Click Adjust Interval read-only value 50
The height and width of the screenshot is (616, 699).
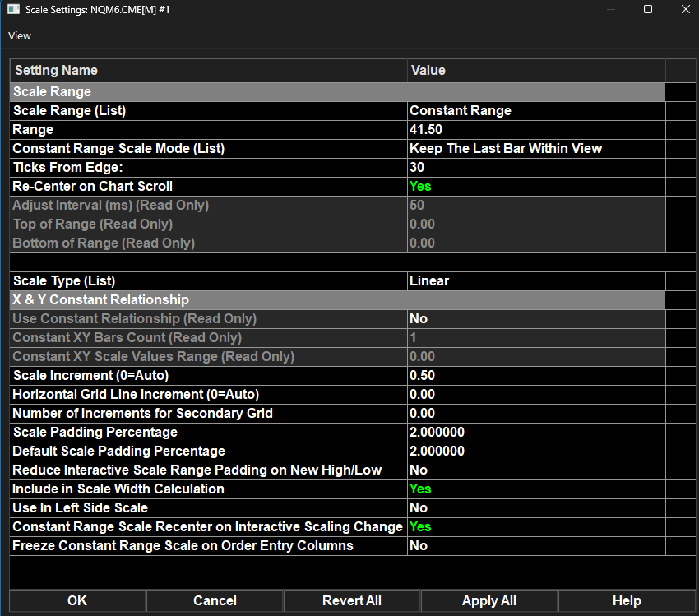536,206
